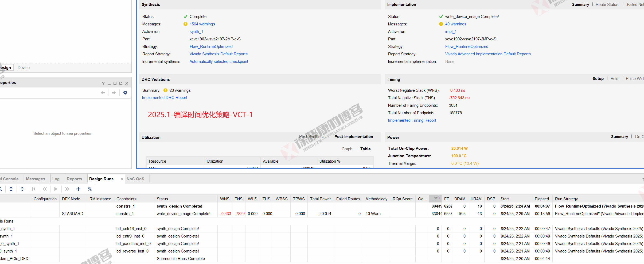Open the synth_1 active run link
644x264 pixels.
[196, 32]
